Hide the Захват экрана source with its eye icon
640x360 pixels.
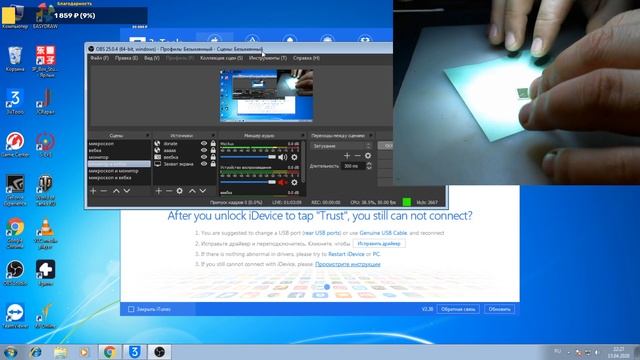(x=204, y=164)
